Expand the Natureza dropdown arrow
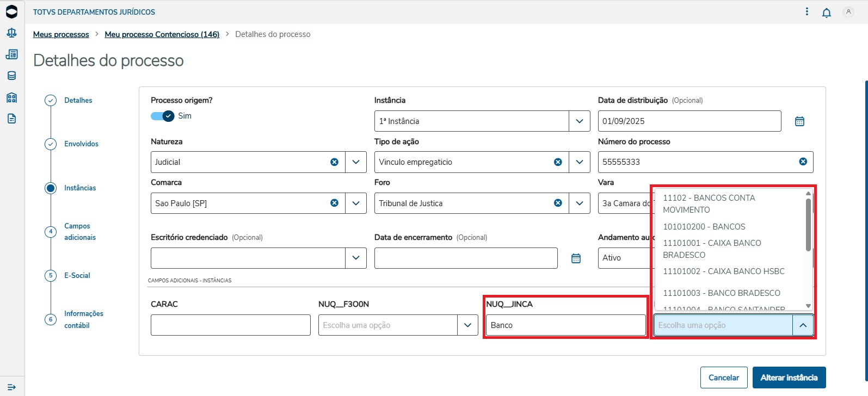Screen dimensions: 868x396 [355, 162]
